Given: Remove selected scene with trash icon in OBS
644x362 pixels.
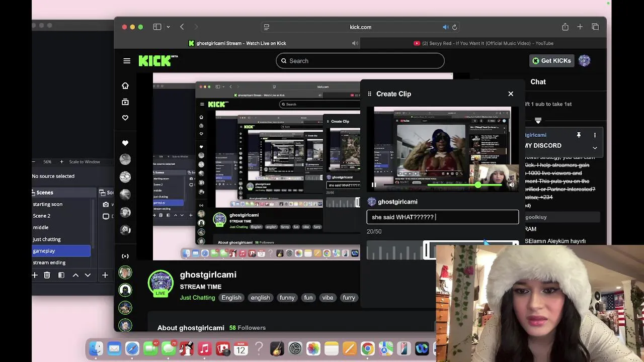Looking at the screenshot, I should click(47, 275).
